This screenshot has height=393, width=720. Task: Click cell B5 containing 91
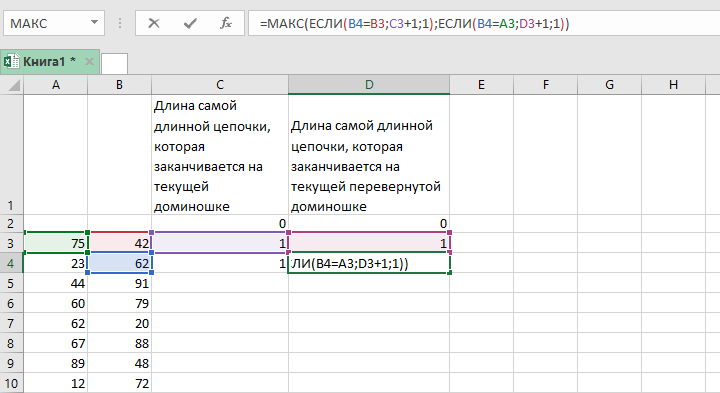(x=119, y=283)
